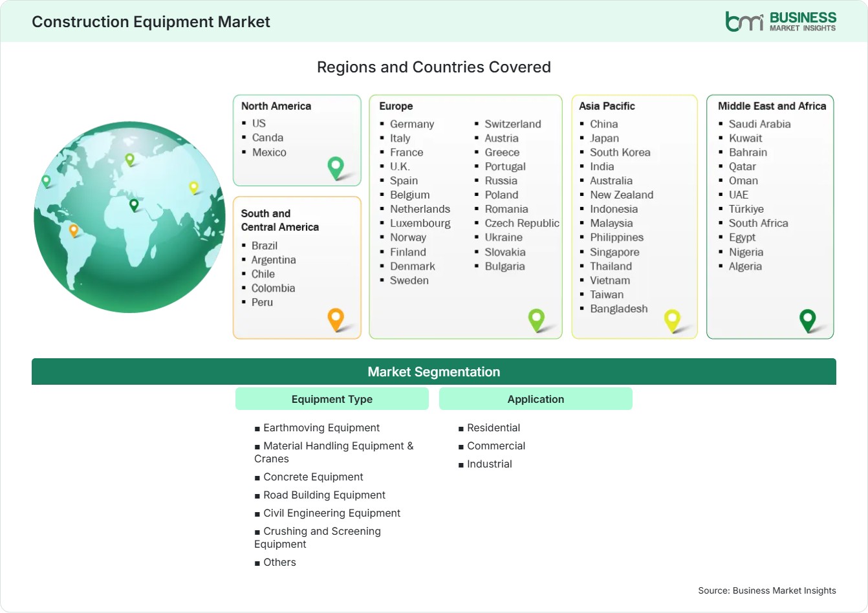Click 'Türkiye' in Middle East list

(746, 210)
